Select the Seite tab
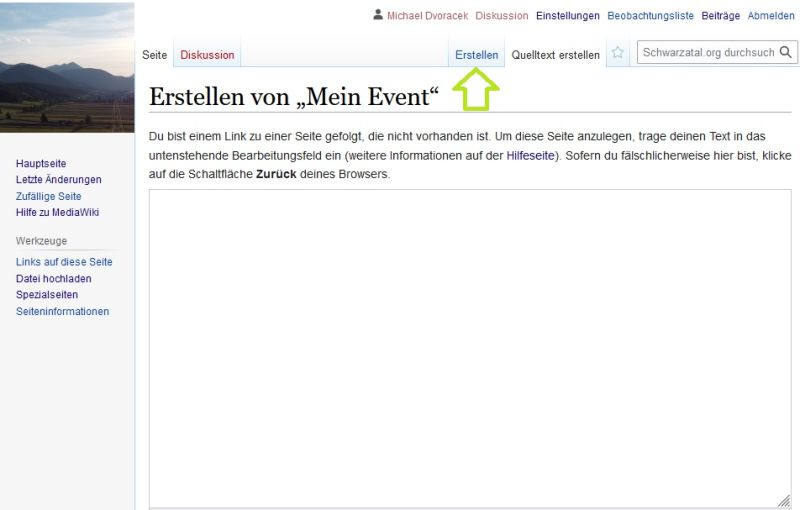Viewport: 800px width, 510px height. coord(154,55)
